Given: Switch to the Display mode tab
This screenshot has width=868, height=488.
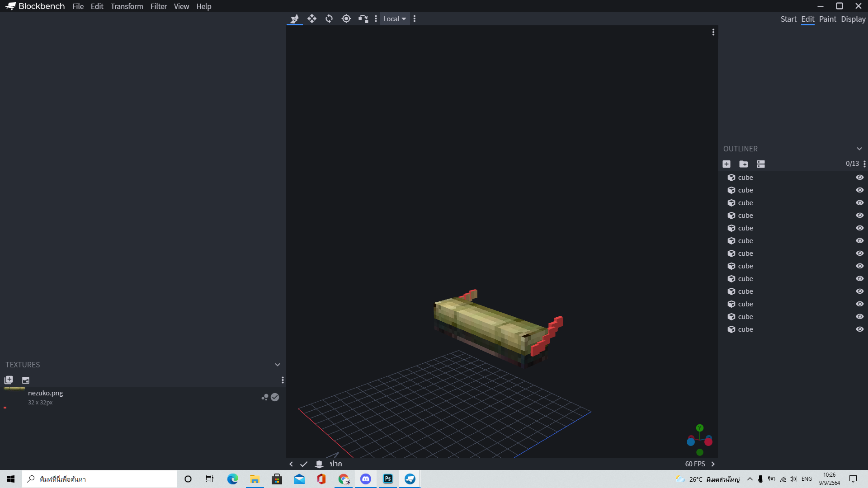Looking at the screenshot, I should coord(853,19).
